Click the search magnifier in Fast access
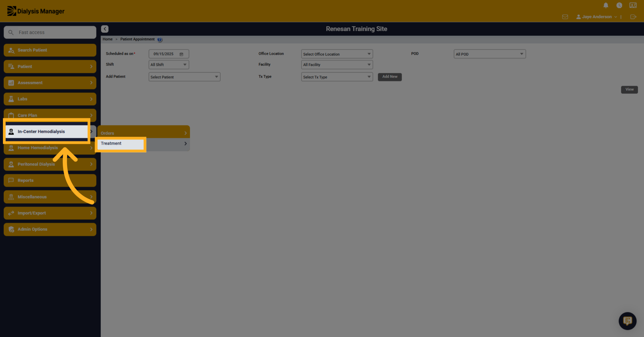 pyautogui.click(x=11, y=32)
